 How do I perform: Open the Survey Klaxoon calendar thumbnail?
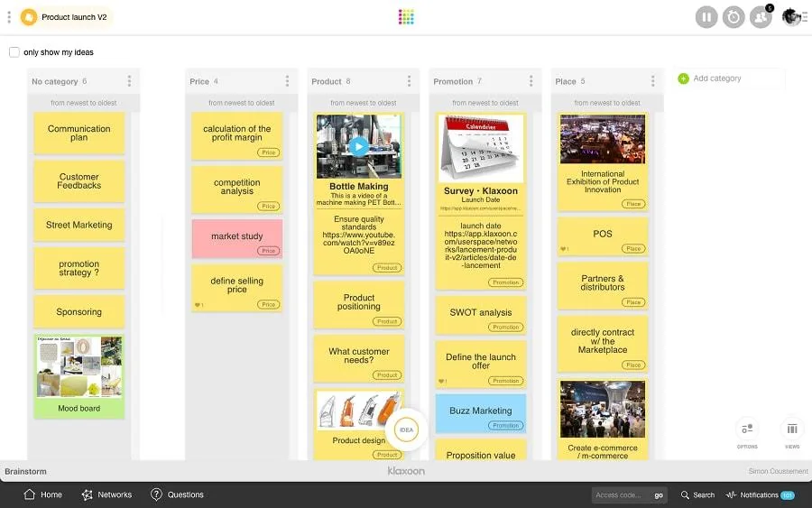pyautogui.click(x=481, y=149)
